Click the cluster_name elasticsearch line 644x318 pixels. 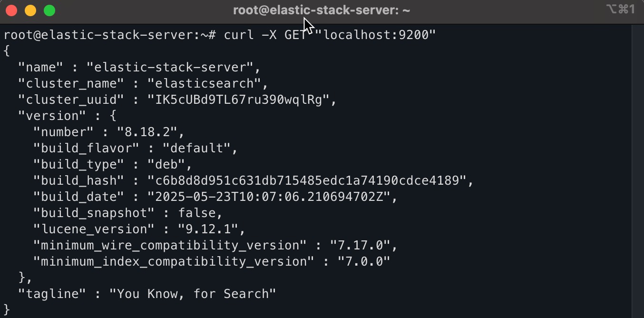(x=143, y=83)
